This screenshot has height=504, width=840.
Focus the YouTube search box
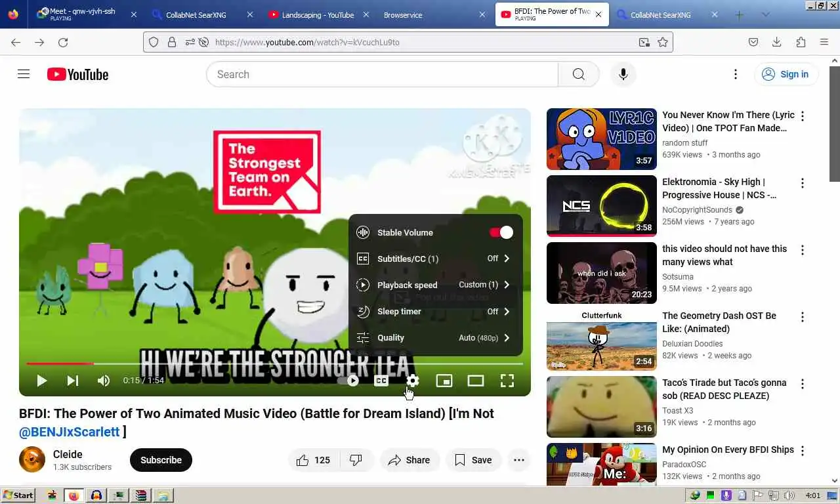coord(382,74)
